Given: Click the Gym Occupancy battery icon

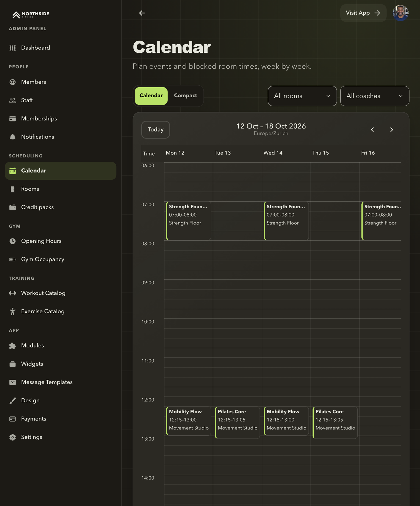Looking at the screenshot, I should [13, 260].
